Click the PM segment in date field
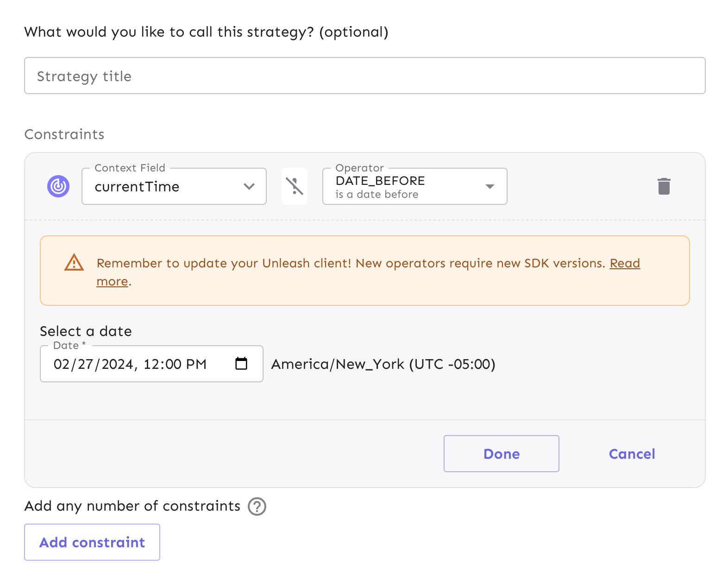728x582 pixels. tap(196, 364)
